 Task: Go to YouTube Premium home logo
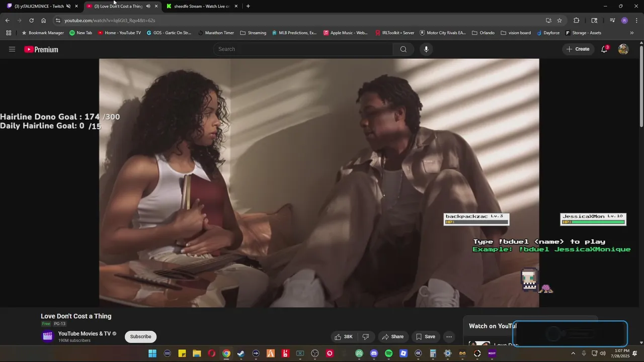pyautogui.click(x=41, y=49)
